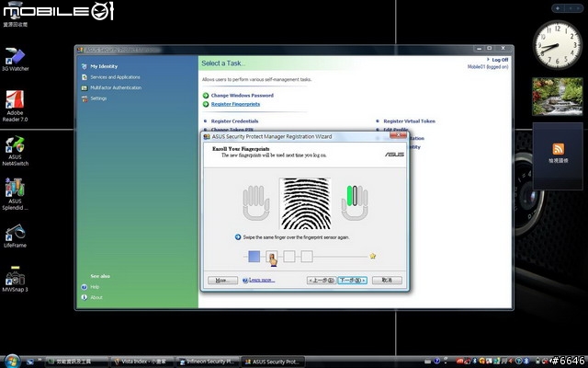Click the Settings icon in left panel
The height and width of the screenshot is (368, 588).
point(84,98)
